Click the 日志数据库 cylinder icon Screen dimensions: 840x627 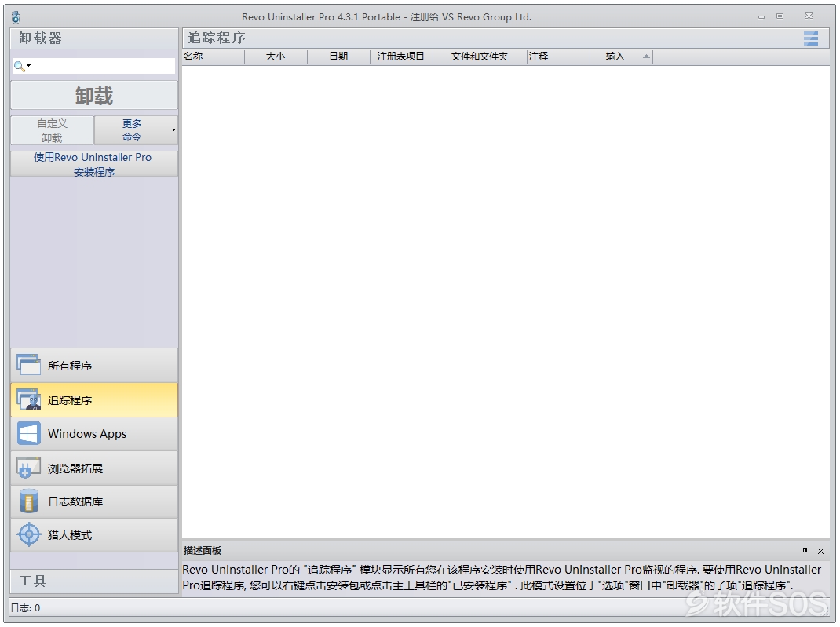pyautogui.click(x=28, y=501)
